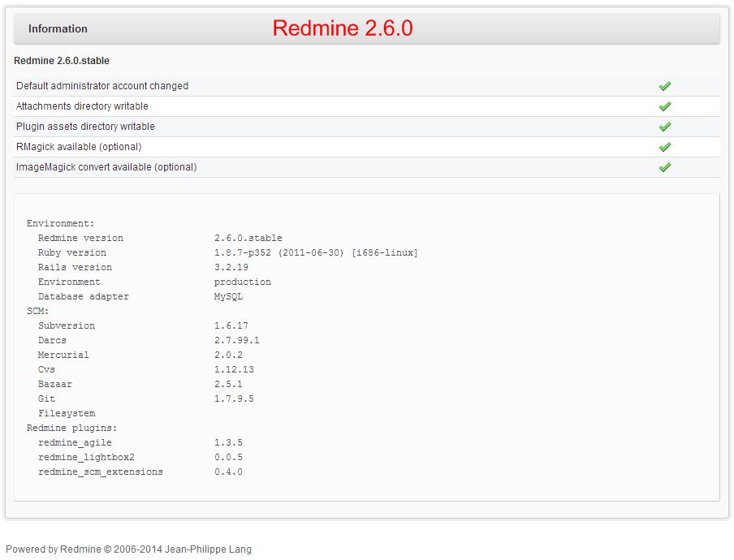
Task: Click the © 2006-2014 Jean-Philippe Lang copyright text
Action: pos(178,549)
